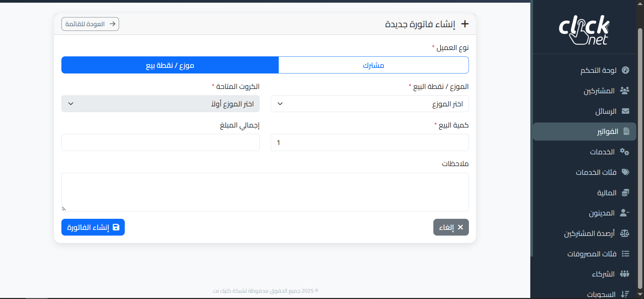Click the services gears icon
This screenshot has height=299, width=644.
pos(625,152)
